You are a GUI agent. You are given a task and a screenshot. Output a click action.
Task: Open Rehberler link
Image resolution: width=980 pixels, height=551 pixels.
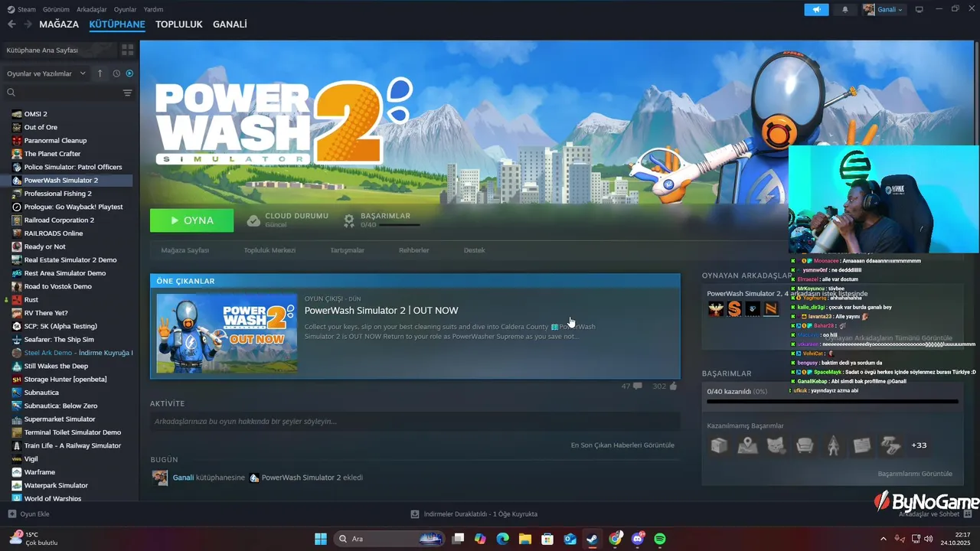click(x=413, y=250)
